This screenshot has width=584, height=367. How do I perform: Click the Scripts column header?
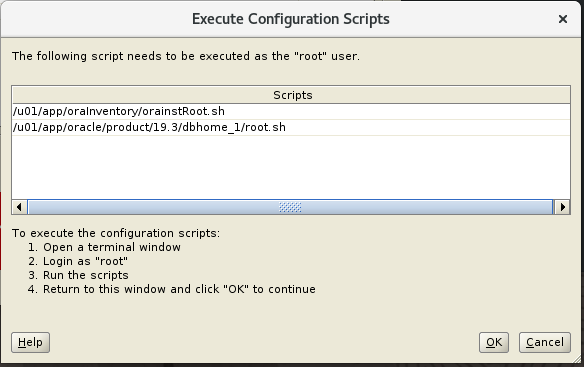coord(291,95)
